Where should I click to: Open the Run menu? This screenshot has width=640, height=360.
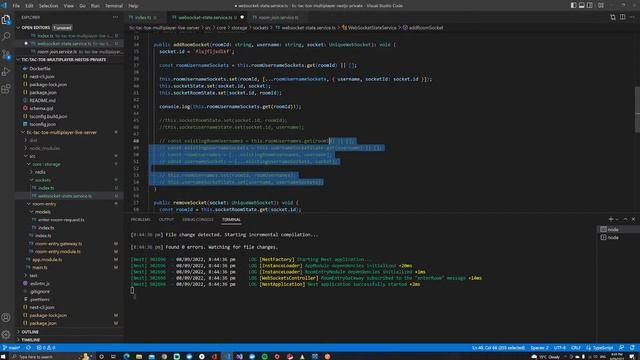point(95,6)
